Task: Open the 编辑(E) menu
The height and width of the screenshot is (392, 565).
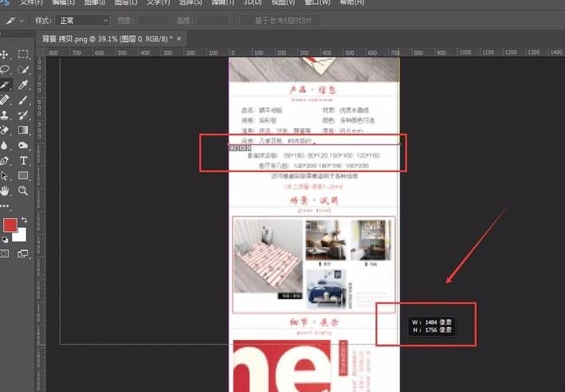Action: [x=64, y=2]
